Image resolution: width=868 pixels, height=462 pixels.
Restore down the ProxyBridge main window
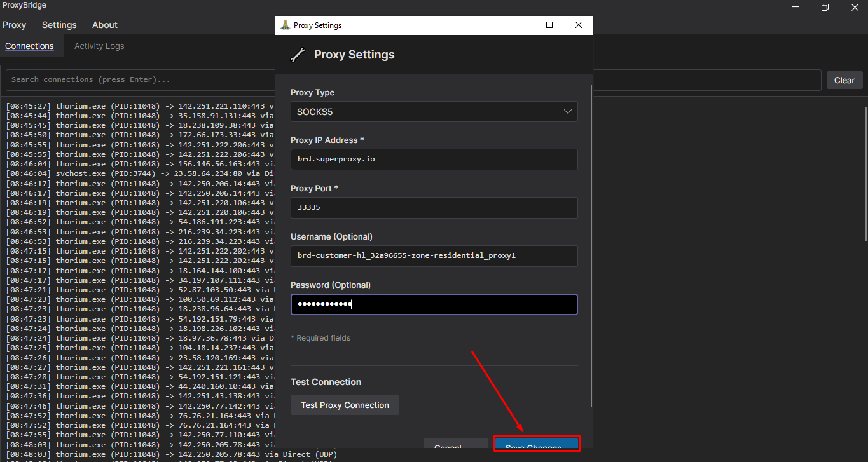825,7
